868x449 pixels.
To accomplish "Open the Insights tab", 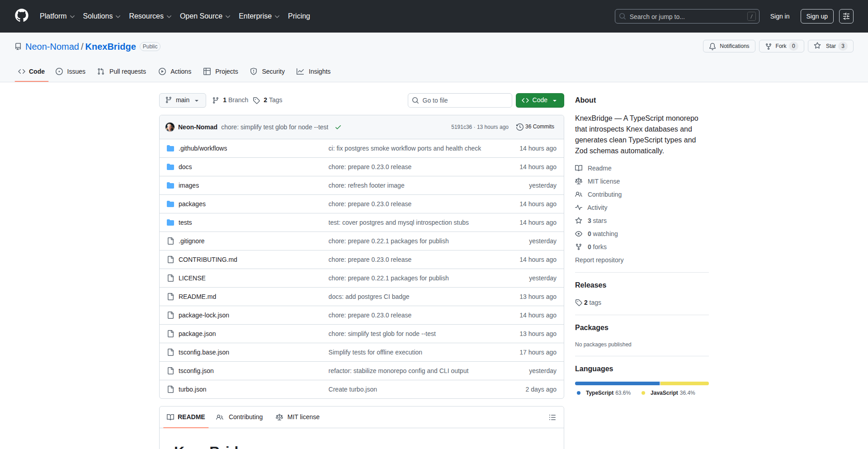I will point(313,71).
